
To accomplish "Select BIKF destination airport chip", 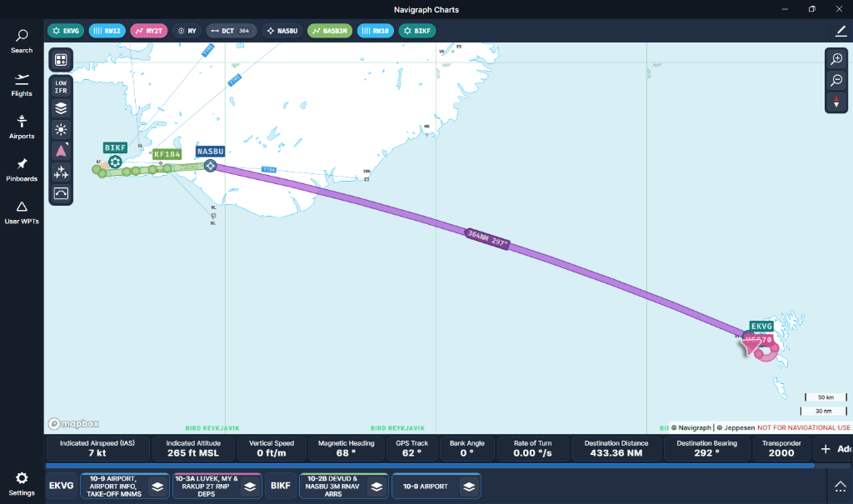I will coord(417,31).
